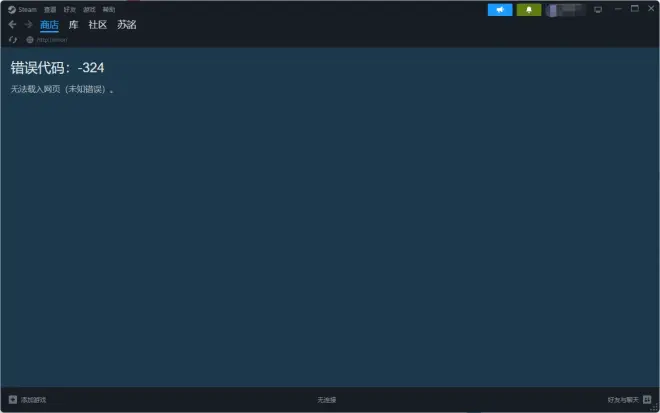Image resolution: width=660 pixels, height=413 pixels.
Task: Click the globe icon in address bar
Action: coord(30,40)
